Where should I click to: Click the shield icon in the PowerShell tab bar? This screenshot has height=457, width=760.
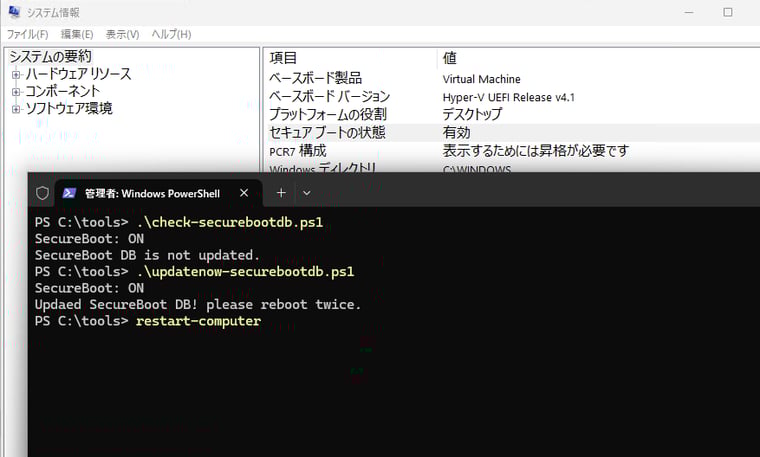(43, 193)
